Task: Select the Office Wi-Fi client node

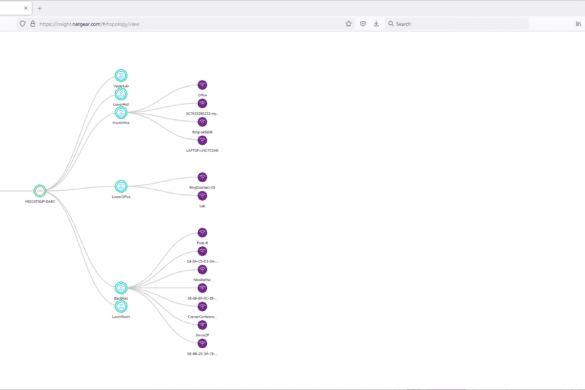Action: coord(202,85)
